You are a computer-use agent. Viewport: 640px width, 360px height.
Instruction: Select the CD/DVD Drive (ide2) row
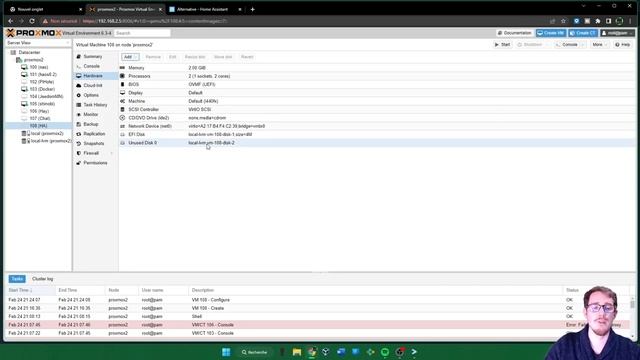[x=377, y=118]
